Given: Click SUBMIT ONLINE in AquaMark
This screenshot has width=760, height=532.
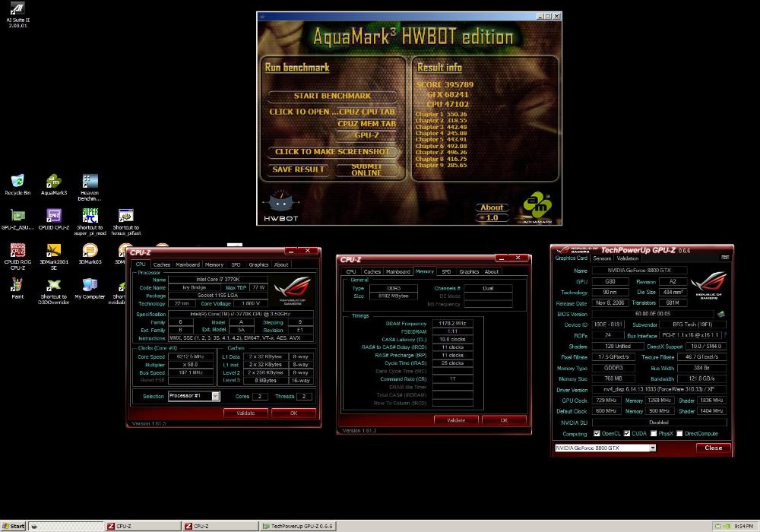Looking at the screenshot, I should tap(366, 169).
